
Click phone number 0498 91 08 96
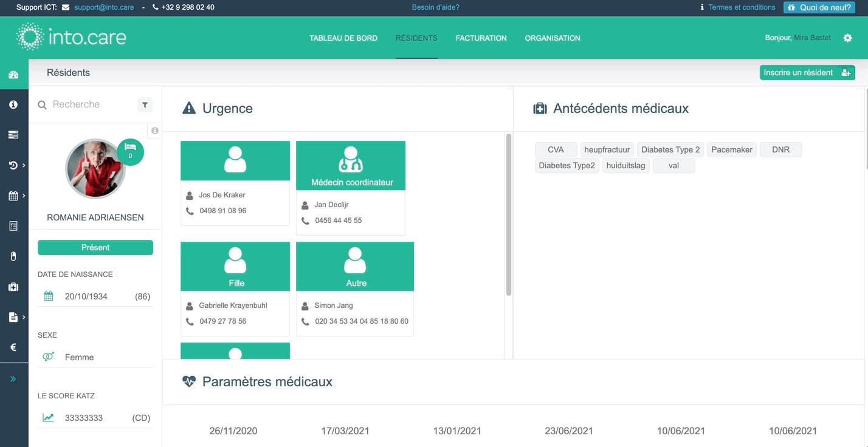click(x=223, y=211)
